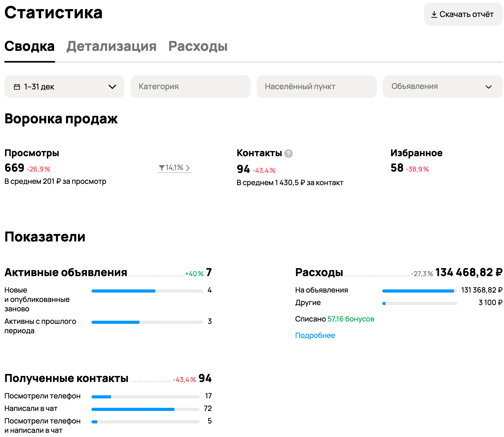The image size is (504, 437).
Task: Click the 57,16 бонусов green link
Action: coord(351,319)
